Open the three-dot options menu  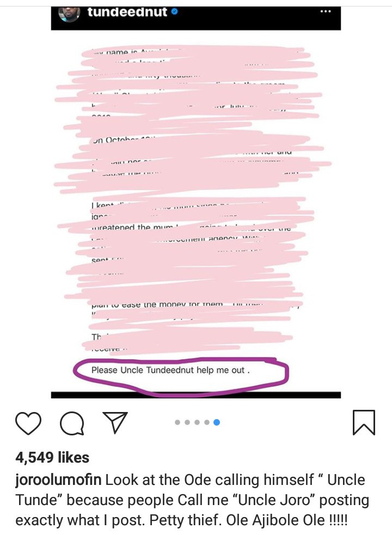point(326,11)
